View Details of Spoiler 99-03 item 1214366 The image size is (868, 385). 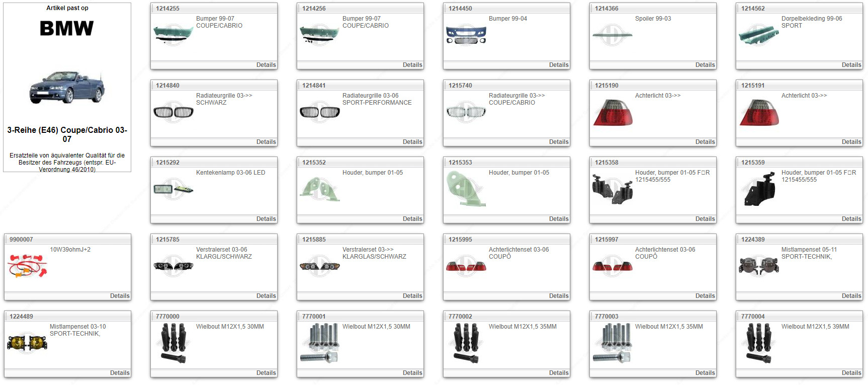click(705, 65)
